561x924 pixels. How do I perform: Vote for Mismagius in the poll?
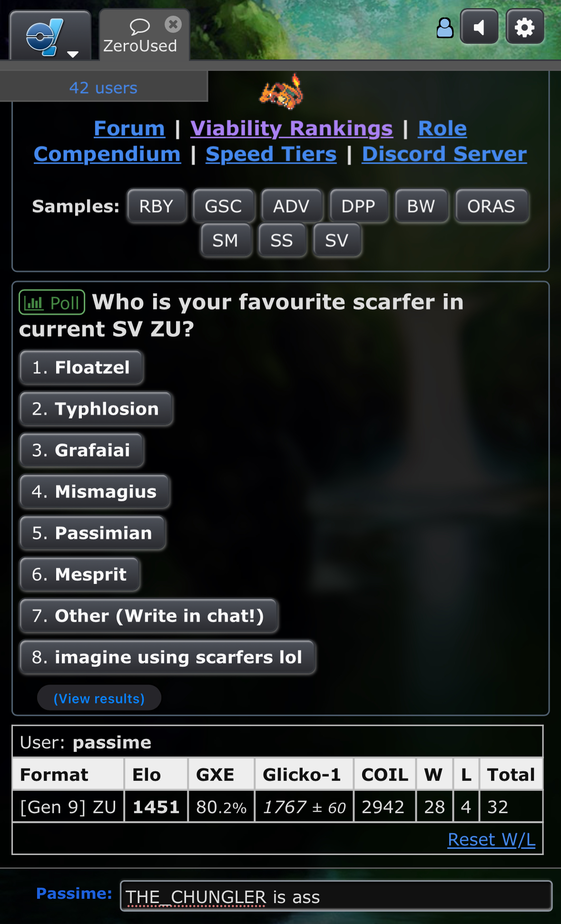click(x=94, y=491)
